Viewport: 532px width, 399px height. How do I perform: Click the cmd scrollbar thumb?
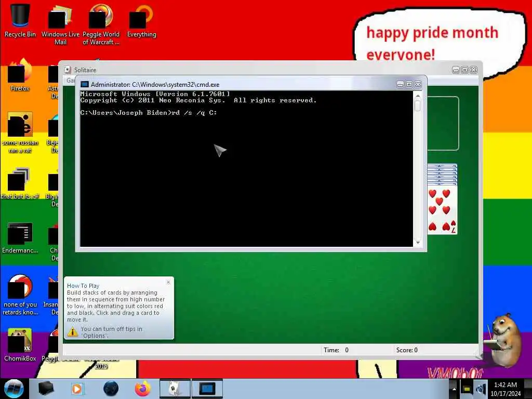[418, 106]
